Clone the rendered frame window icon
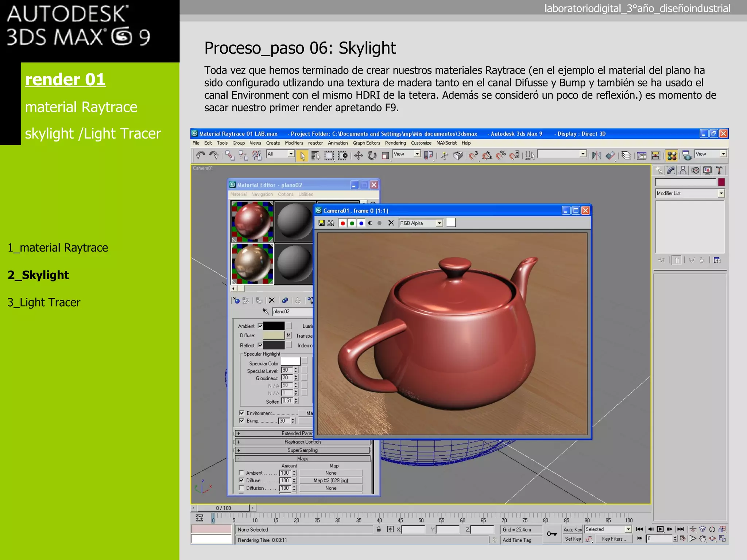 pos(331,223)
